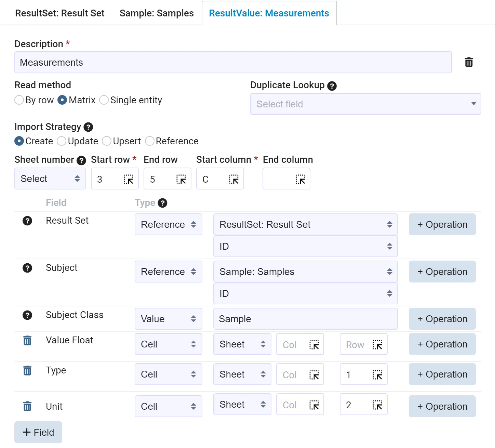Show Import Strategy help tooltip icon
Screen dimensions: 495x448
(88, 127)
